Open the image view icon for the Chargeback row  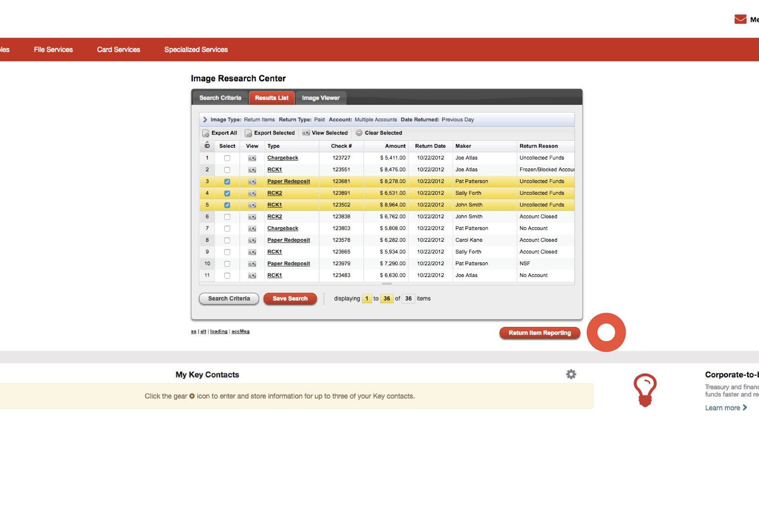252,158
